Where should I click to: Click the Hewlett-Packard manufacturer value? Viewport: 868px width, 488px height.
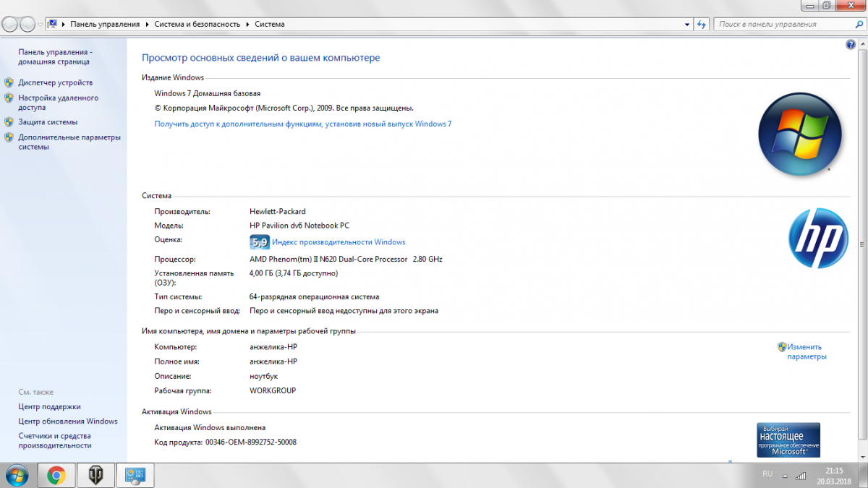point(278,211)
